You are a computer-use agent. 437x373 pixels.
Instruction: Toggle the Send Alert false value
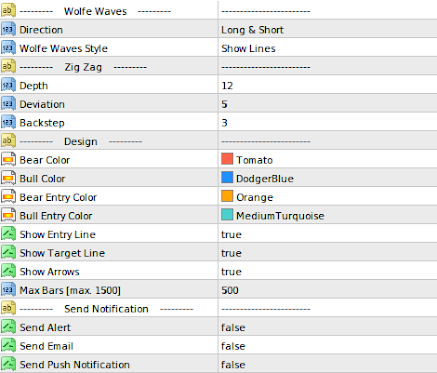[x=328, y=327]
